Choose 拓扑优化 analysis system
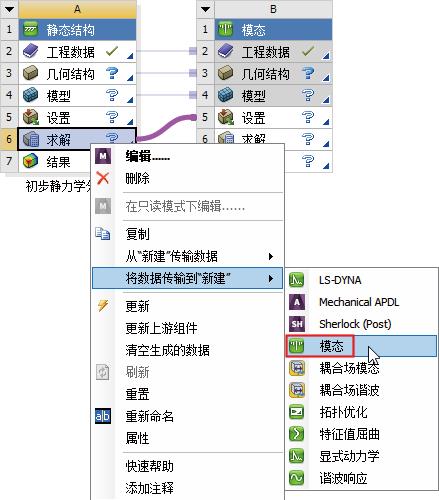439x500 pixels. coord(362,412)
